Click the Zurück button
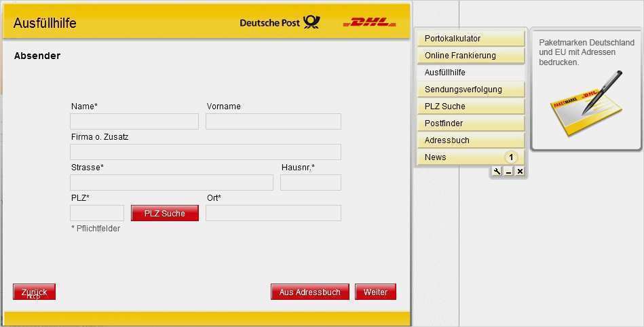Viewport: 644px width, 327px height. [34, 292]
